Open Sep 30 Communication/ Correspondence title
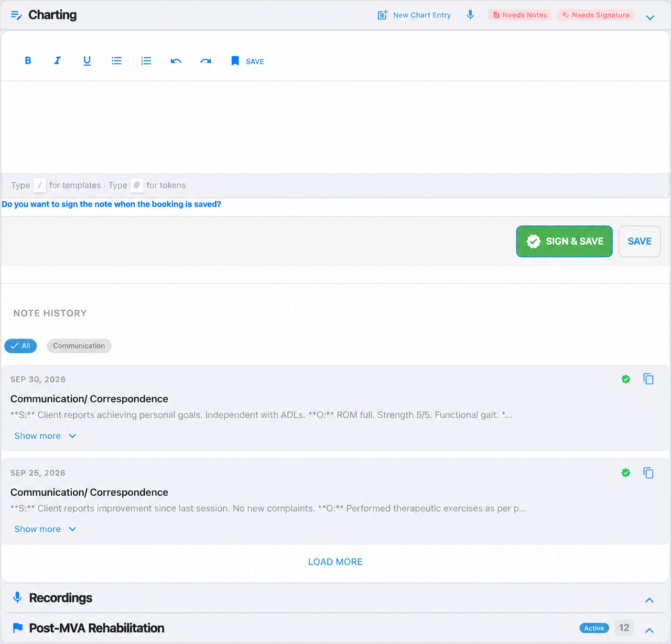Screen dimensions: 671x644 point(89,399)
